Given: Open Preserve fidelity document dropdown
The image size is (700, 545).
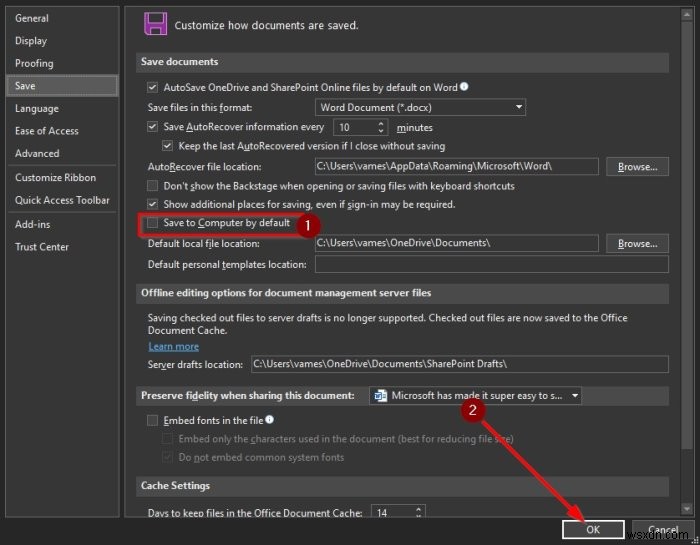Looking at the screenshot, I should (x=475, y=395).
